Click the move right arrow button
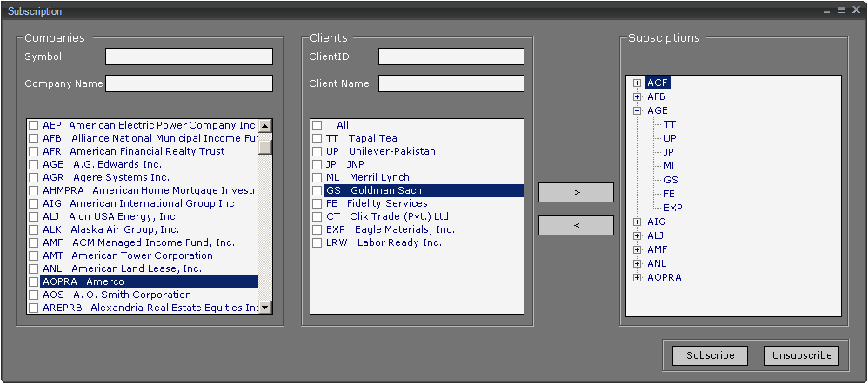The width and height of the screenshot is (868, 384). pos(576,192)
